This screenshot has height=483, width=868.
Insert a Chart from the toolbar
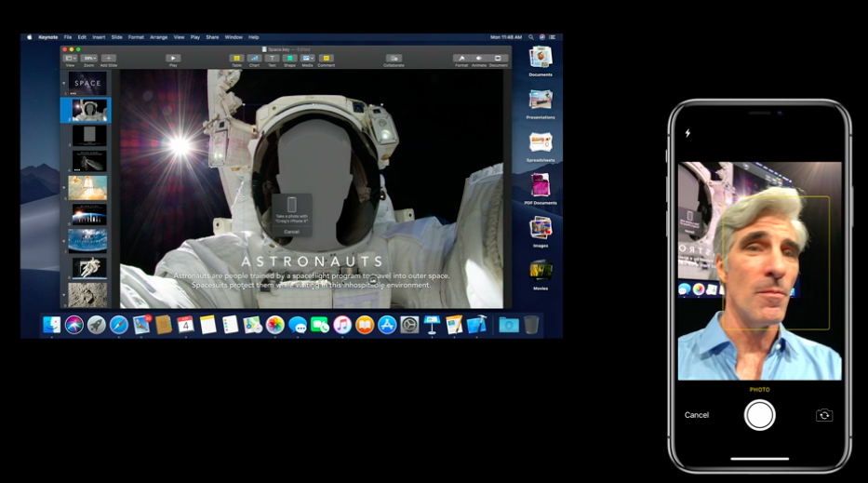pyautogui.click(x=254, y=58)
